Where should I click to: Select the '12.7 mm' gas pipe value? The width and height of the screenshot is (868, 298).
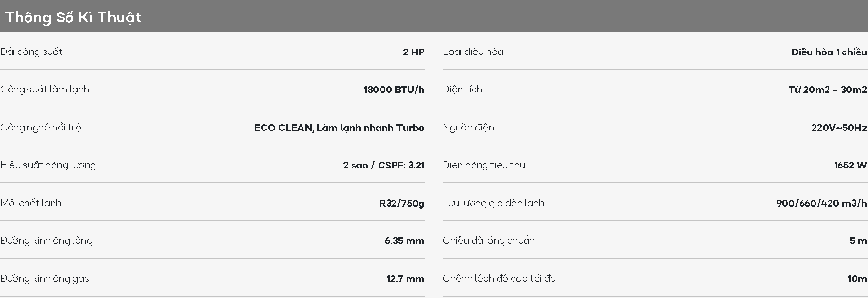coord(405,279)
